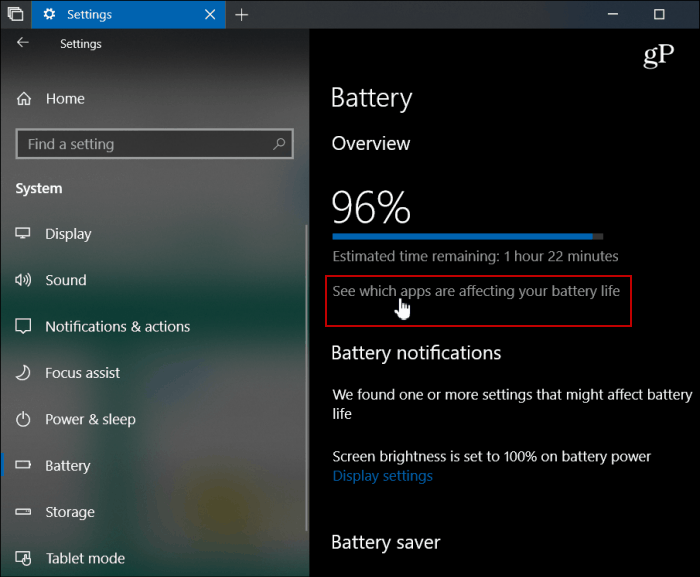Click the Storage drive icon

click(23, 512)
